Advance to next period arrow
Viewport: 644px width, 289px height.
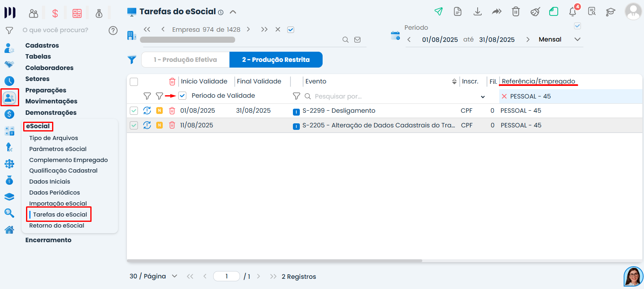click(528, 39)
